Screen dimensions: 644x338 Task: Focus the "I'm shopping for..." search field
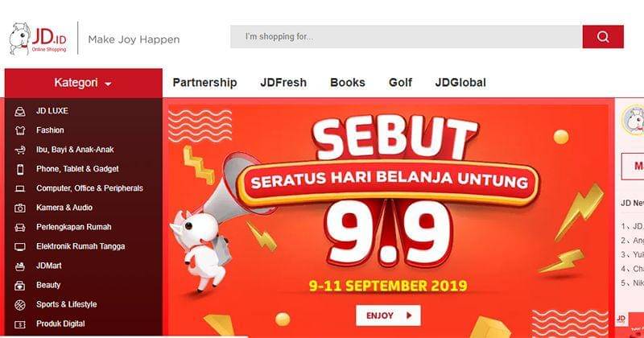pyautogui.click(x=407, y=36)
